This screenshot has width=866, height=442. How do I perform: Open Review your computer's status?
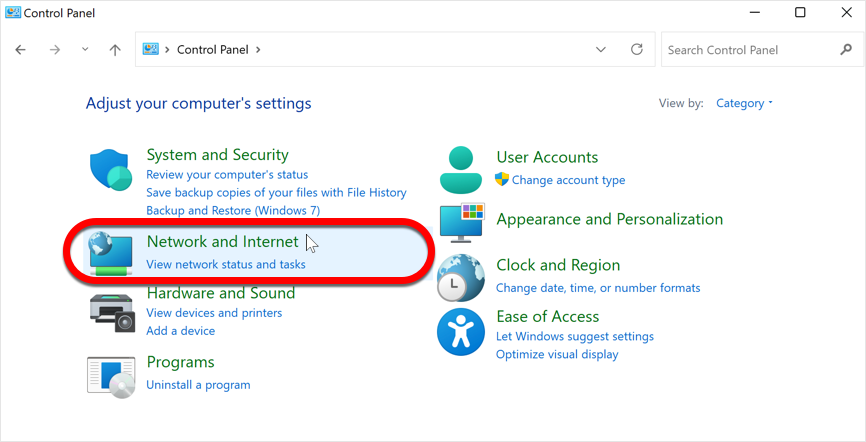tap(227, 175)
